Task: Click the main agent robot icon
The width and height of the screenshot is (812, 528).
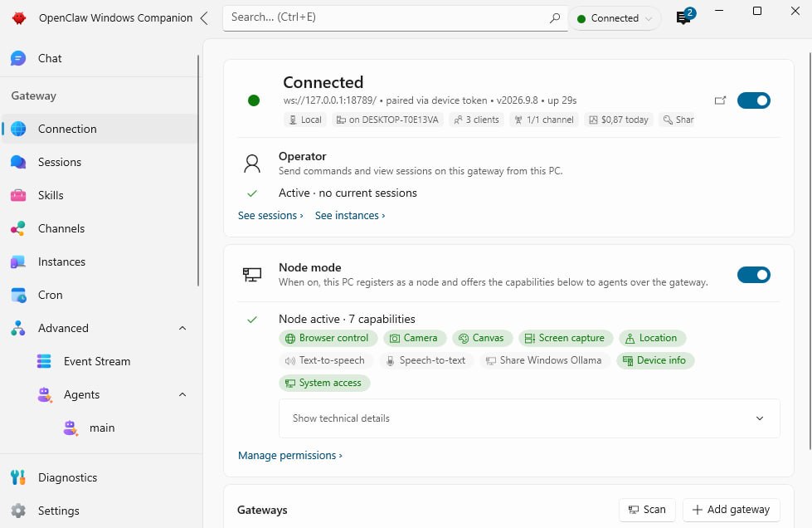Action: [71, 428]
